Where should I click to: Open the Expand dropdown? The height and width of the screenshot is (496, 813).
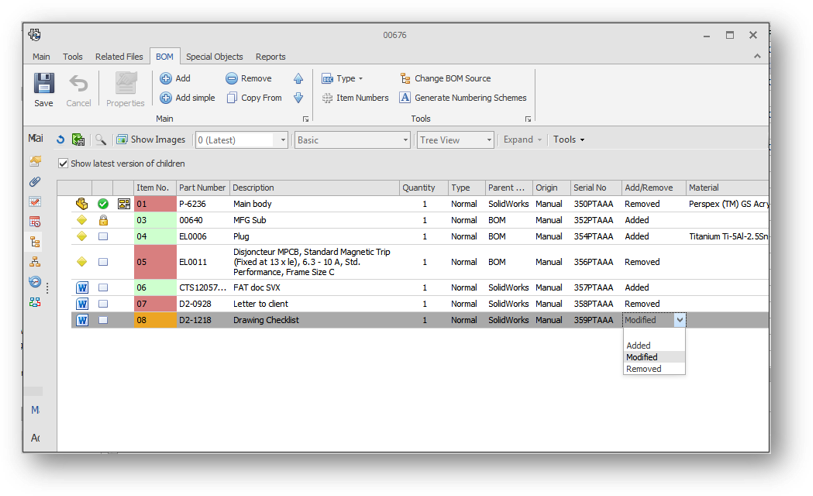522,139
